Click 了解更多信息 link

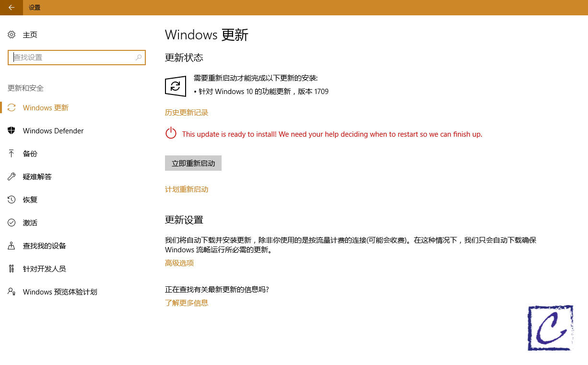187,303
